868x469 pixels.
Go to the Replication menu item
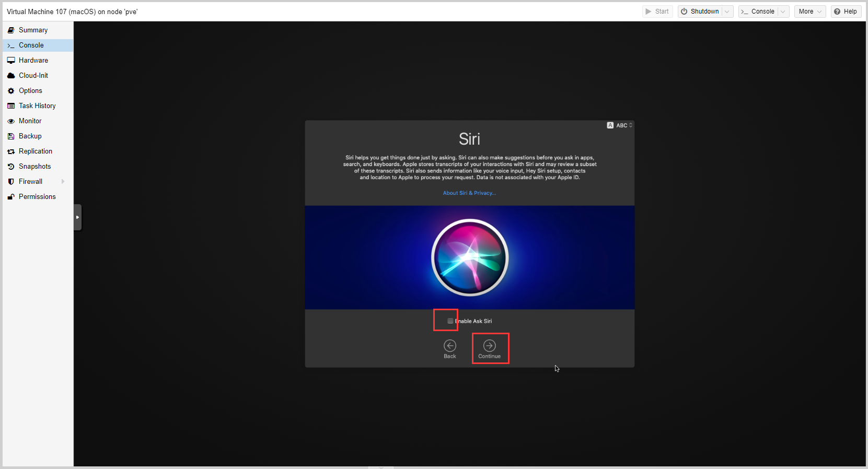(x=36, y=151)
